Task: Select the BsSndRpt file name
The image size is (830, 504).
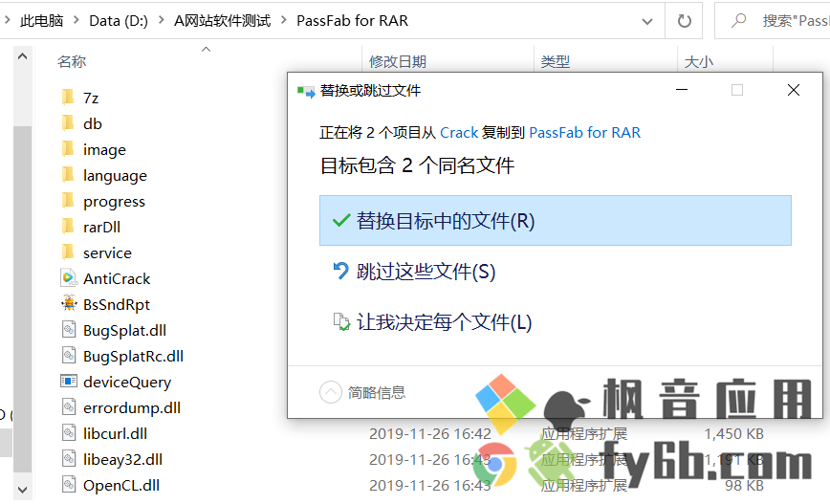Action: point(117,304)
